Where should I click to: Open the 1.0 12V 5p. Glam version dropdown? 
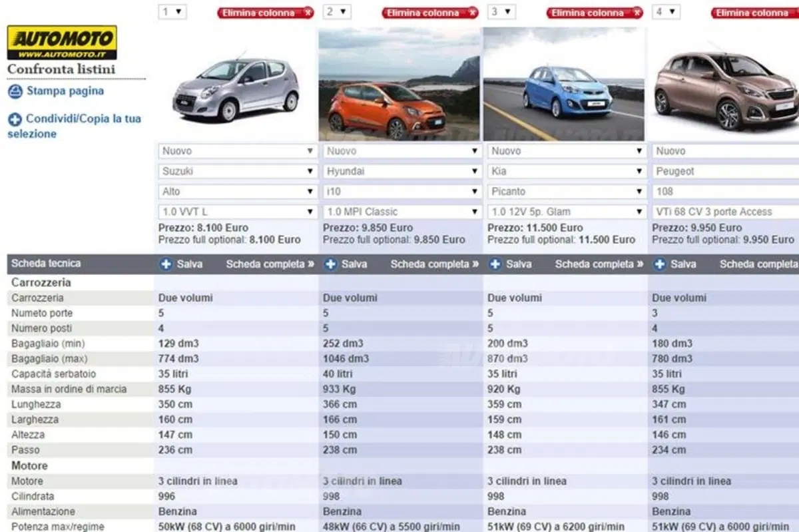click(567, 212)
